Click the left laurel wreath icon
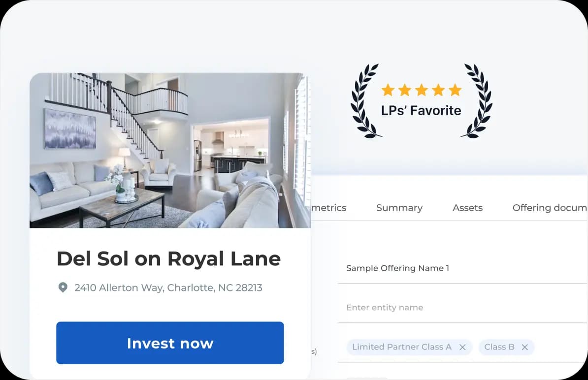 (x=365, y=100)
